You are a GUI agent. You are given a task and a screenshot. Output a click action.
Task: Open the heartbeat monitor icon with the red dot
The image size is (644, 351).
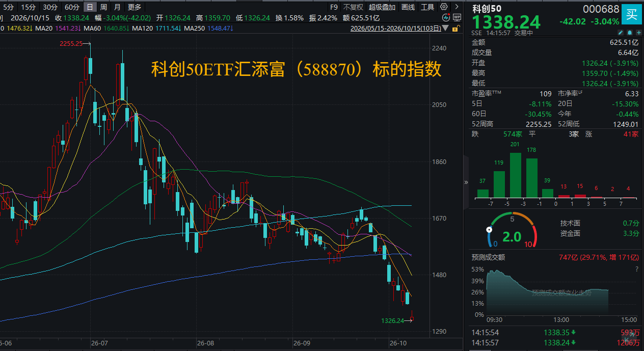point(446,17)
